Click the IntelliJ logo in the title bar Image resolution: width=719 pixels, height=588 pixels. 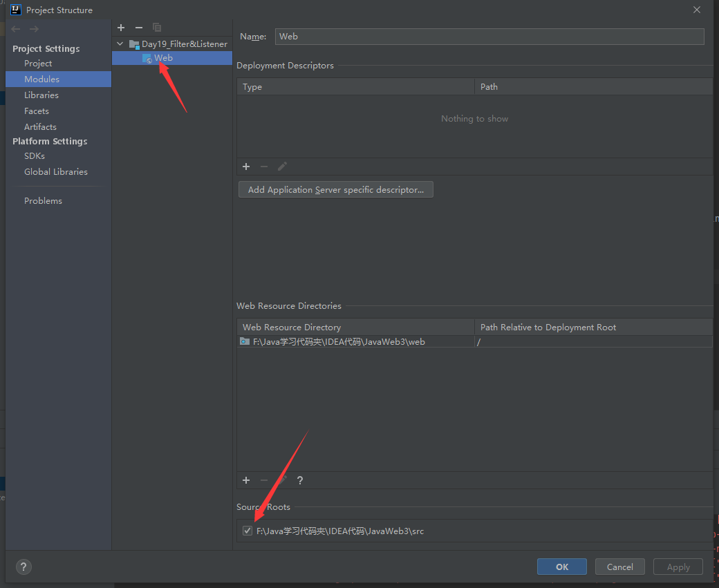point(16,10)
